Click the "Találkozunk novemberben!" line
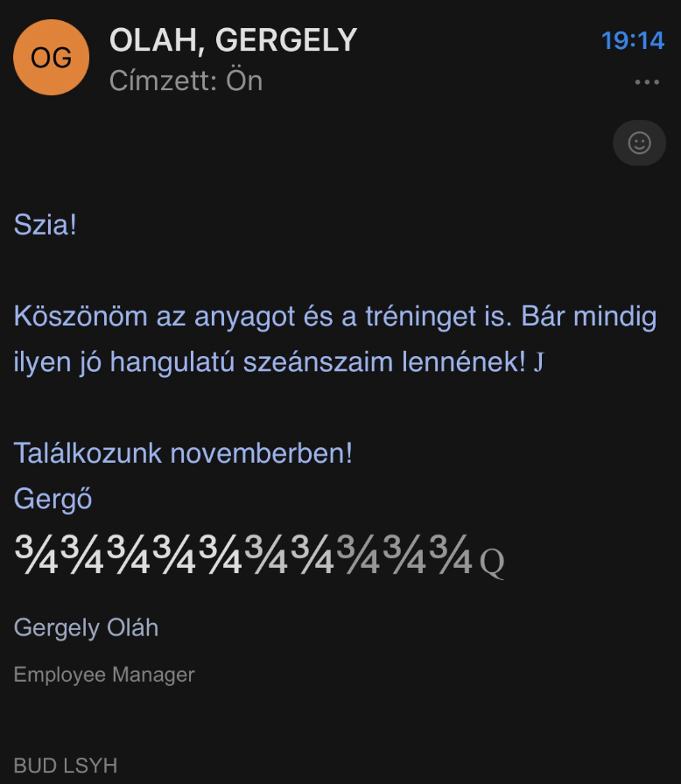This screenshot has height=784, width=681. tap(183, 453)
